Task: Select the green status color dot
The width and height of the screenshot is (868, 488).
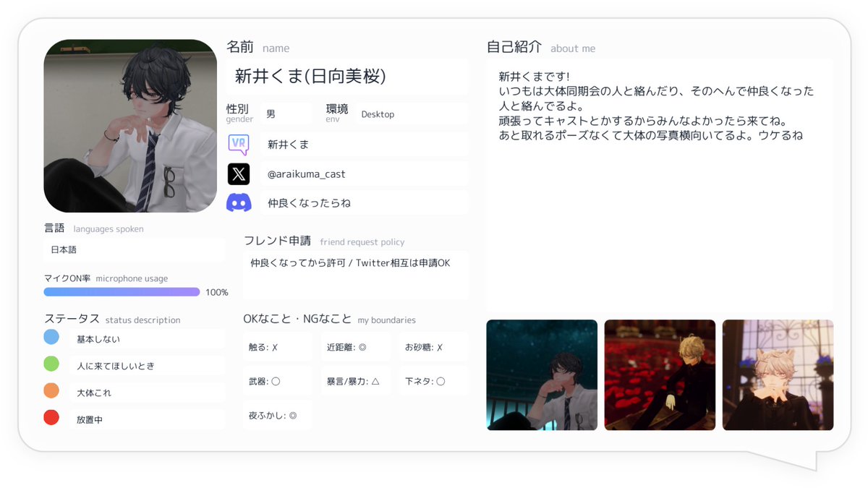Action: pyautogui.click(x=51, y=364)
